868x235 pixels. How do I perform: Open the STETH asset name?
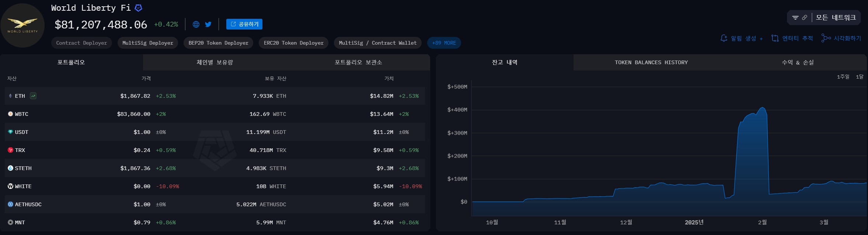coord(23,168)
